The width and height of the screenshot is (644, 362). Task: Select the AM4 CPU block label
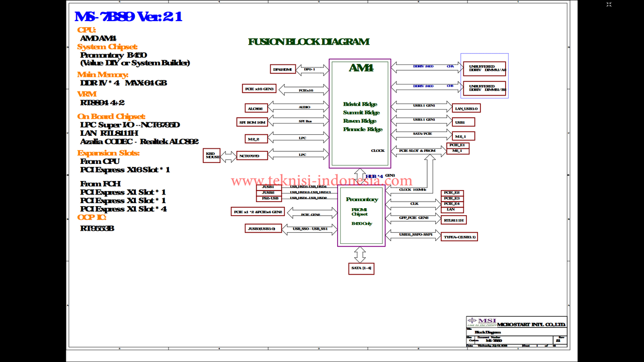click(361, 68)
